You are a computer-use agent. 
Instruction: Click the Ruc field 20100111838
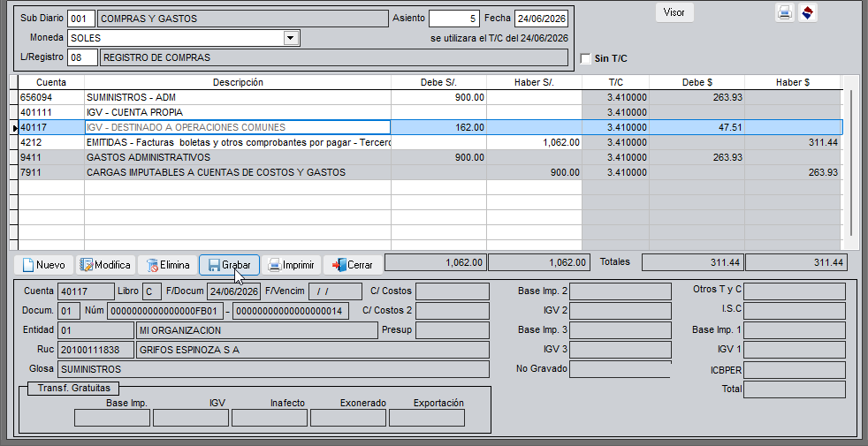pos(95,350)
